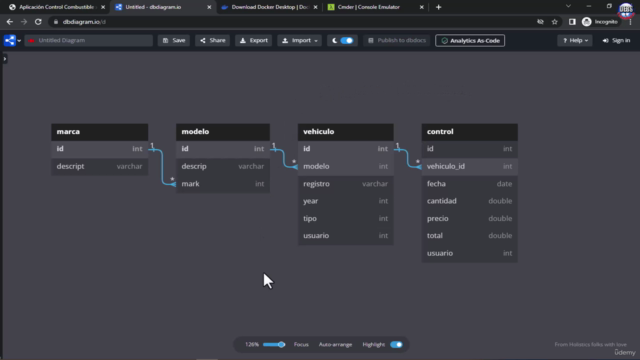Save the diagram
This screenshot has width=640, height=360.
pos(174,40)
